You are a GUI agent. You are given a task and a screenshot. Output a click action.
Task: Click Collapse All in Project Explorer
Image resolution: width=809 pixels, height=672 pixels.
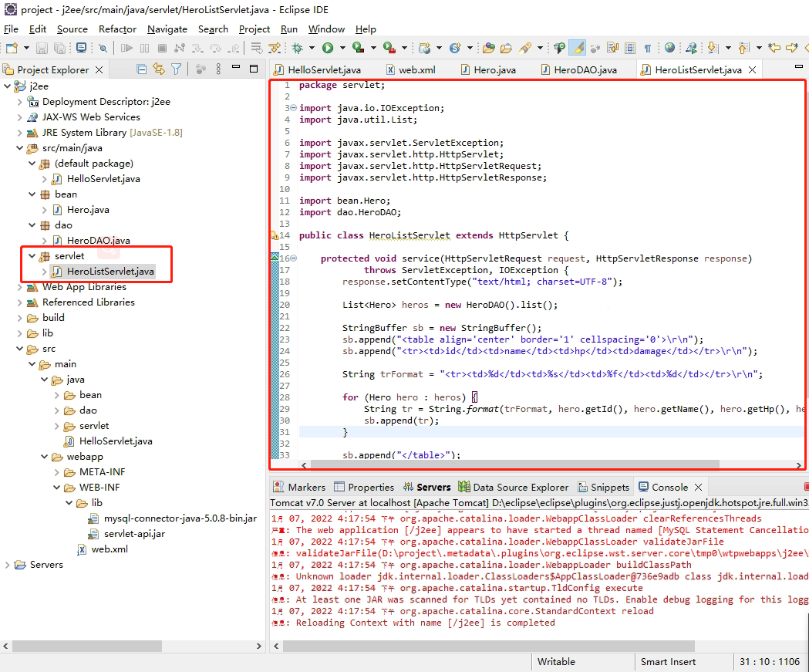141,69
